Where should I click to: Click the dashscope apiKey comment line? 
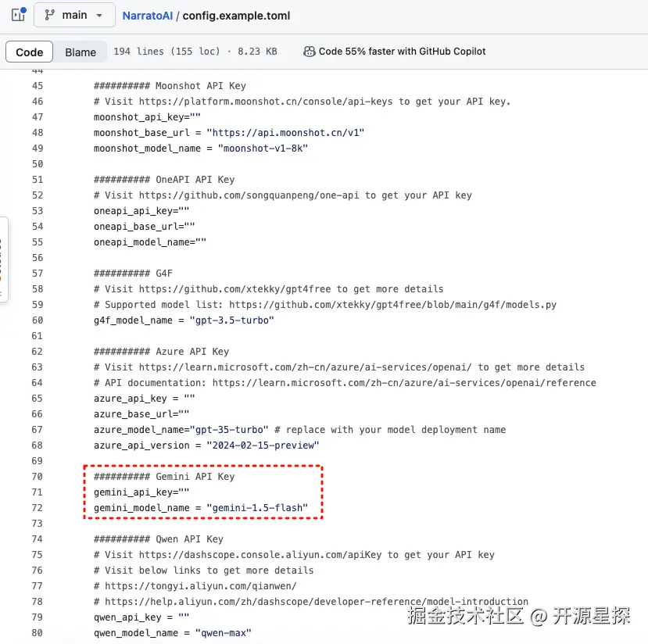pos(294,555)
